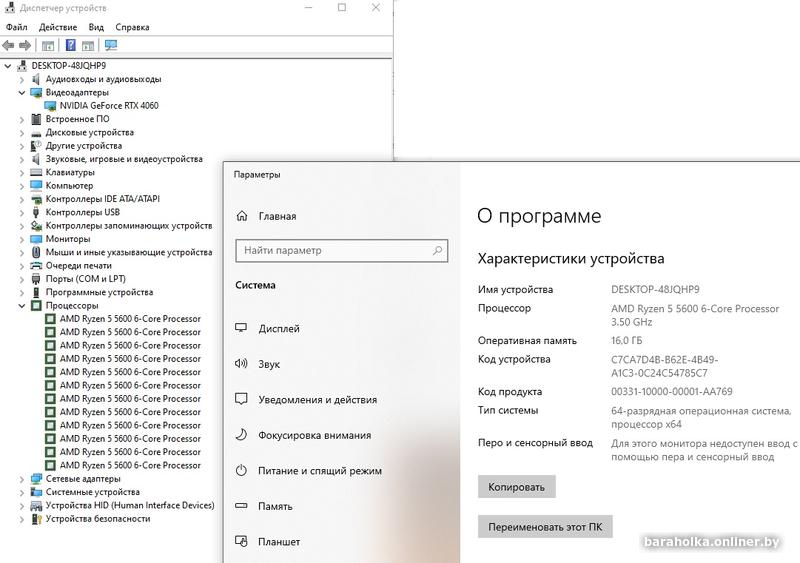Expand the Дисковые устройства node
800x563 pixels.
(x=22, y=133)
